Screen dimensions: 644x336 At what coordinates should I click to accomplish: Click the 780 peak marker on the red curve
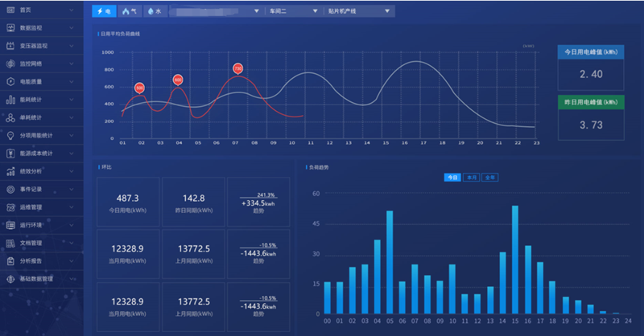point(237,69)
